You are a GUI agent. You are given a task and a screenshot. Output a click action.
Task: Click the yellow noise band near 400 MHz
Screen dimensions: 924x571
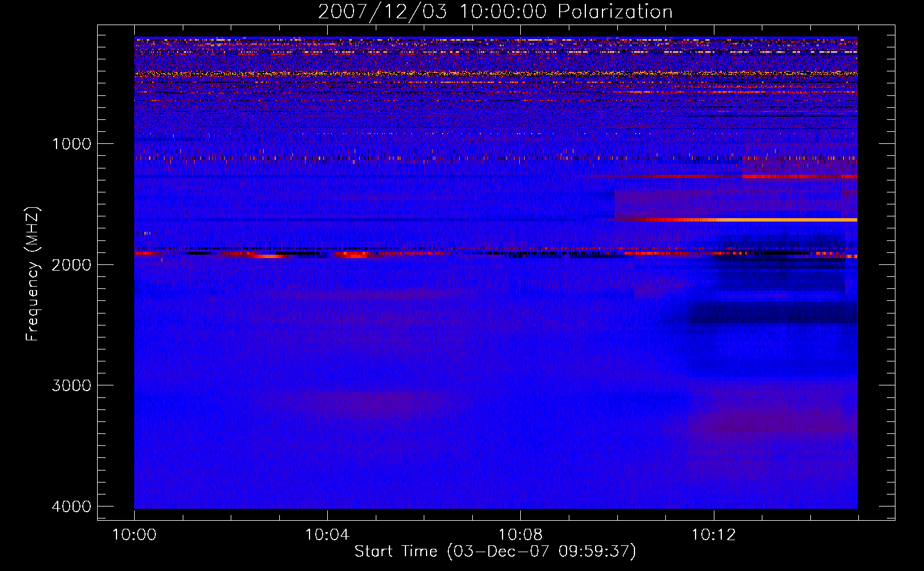(496, 73)
